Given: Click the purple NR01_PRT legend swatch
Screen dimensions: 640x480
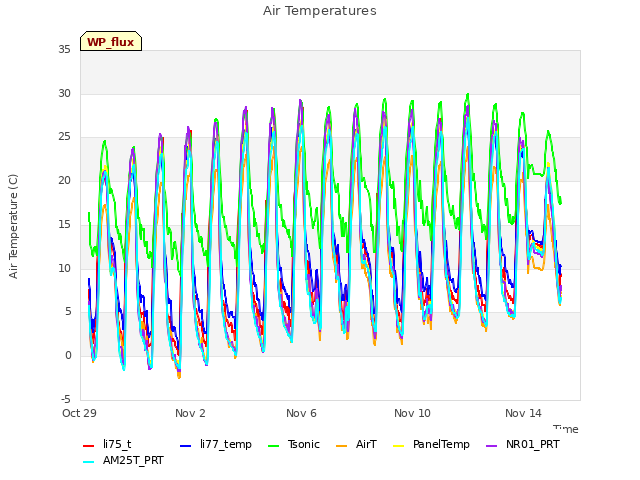Looking at the screenshot, I should (x=492, y=446).
